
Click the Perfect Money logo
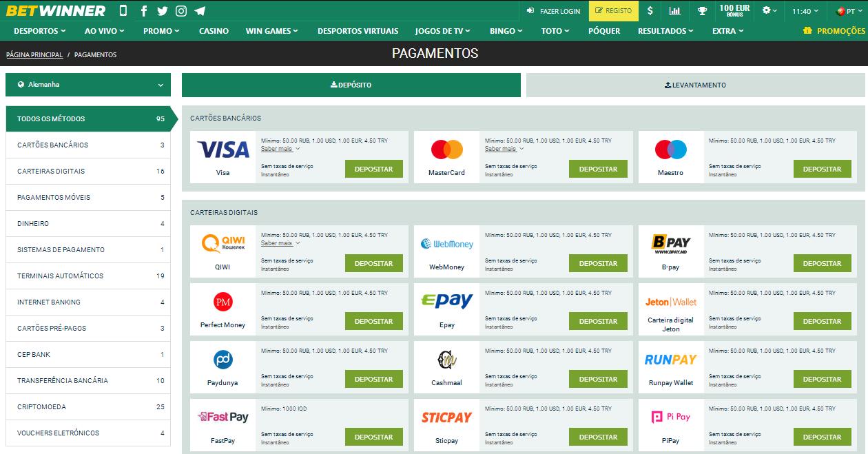tap(223, 301)
